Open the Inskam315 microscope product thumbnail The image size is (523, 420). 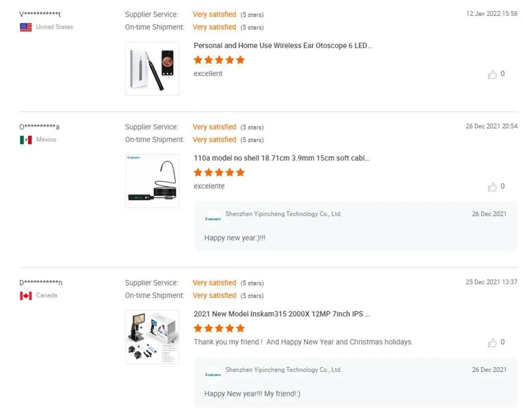tap(152, 337)
